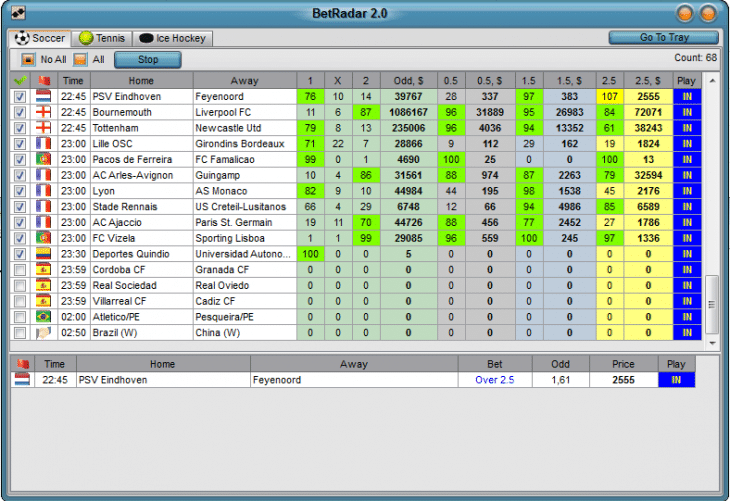Image resolution: width=730 pixels, height=501 pixels.
Task: Sort matches by the Odd, $ column header
Action: (408, 80)
